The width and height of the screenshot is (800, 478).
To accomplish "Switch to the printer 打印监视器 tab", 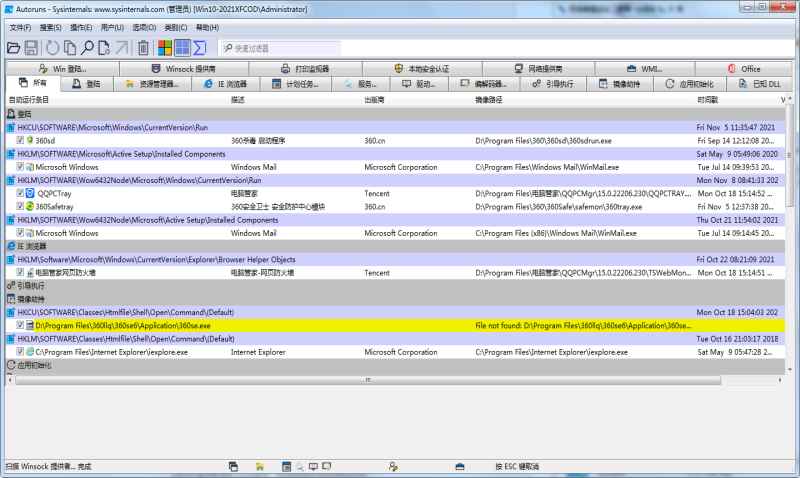I will [305, 68].
